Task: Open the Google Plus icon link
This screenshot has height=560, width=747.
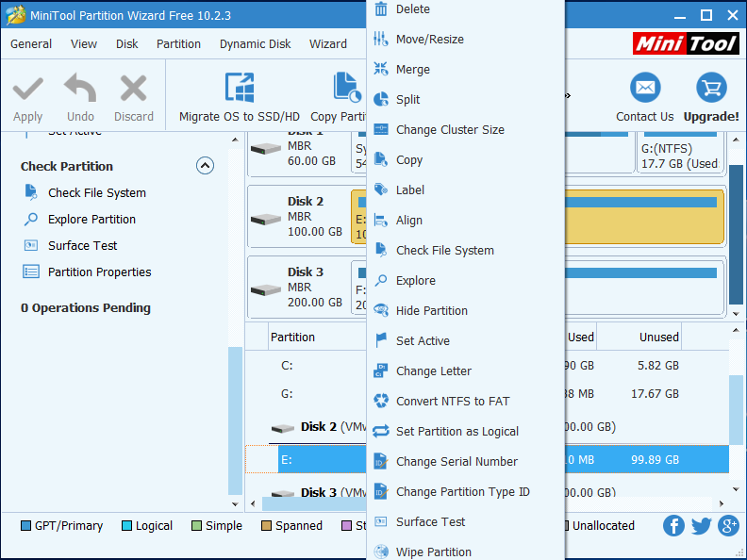Action: pos(729,526)
